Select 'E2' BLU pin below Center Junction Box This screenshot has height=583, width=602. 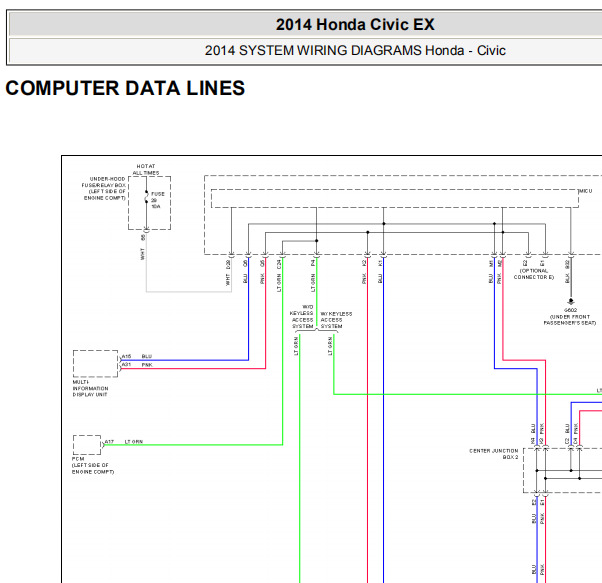click(x=534, y=502)
